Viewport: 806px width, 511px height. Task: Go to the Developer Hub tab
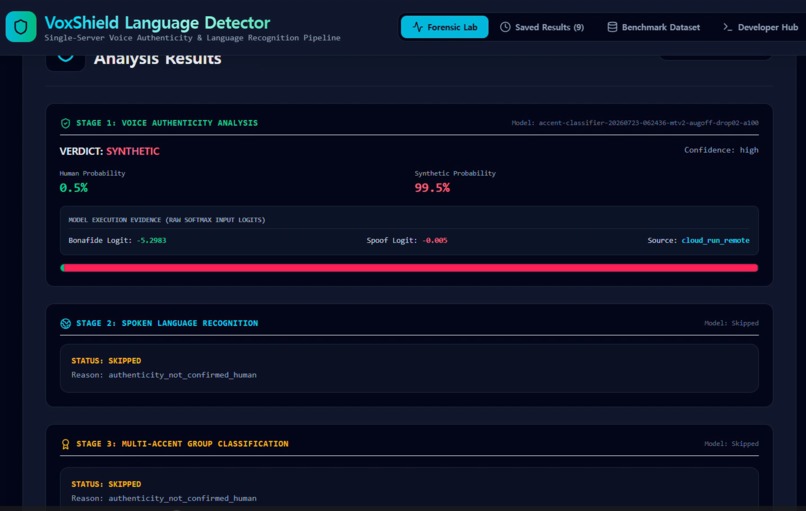point(761,27)
